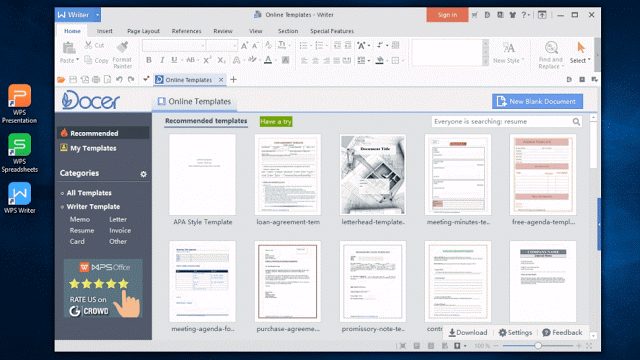
Task: Open the WPS Writer desktop shortcut
Action: click(19, 198)
